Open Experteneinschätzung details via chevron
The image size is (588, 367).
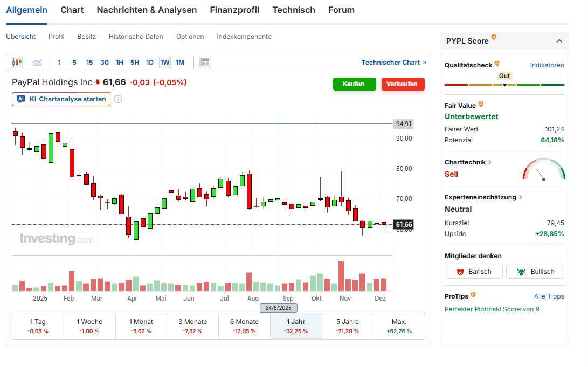point(521,198)
